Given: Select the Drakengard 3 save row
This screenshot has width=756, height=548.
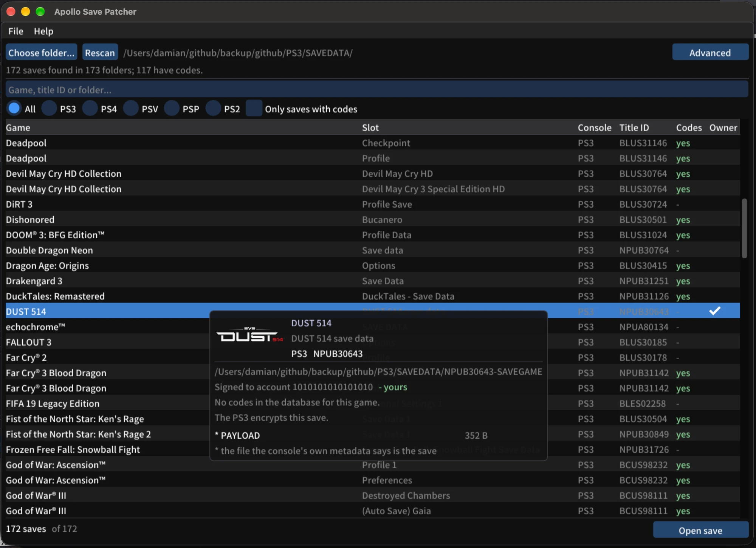Looking at the screenshot, I should click(373, 281).
